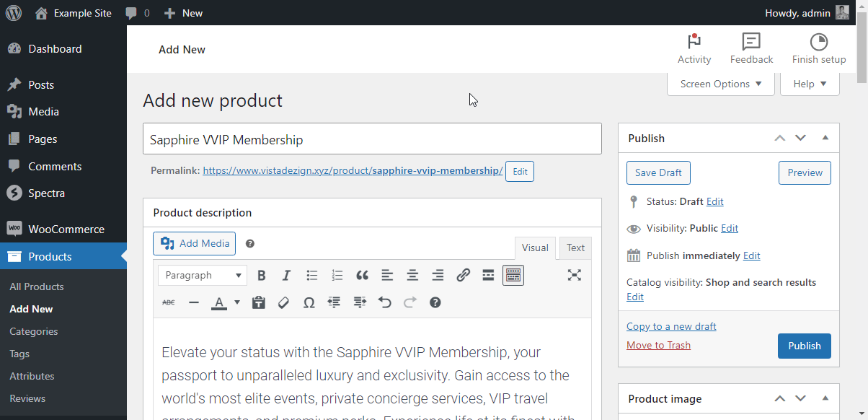Click editor help question mark icon
The height and width of the screenshot is (420, 868).
coord(250,244)
